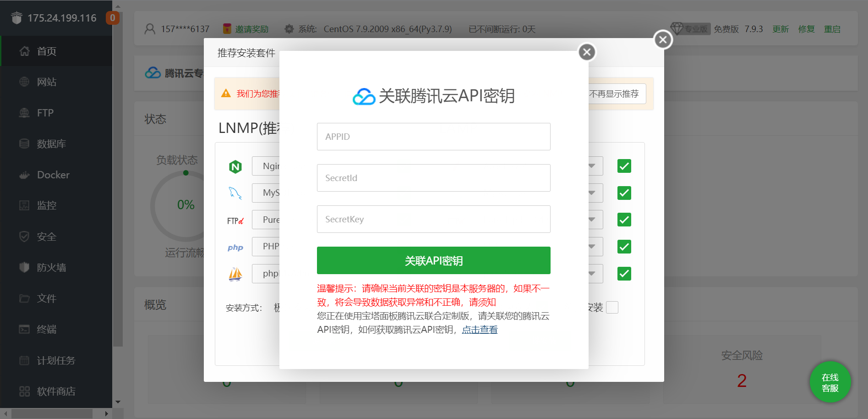Click the 腾讯云专 cloud logo behind dialog
The image size is (868, 419).
click(153, 73)
